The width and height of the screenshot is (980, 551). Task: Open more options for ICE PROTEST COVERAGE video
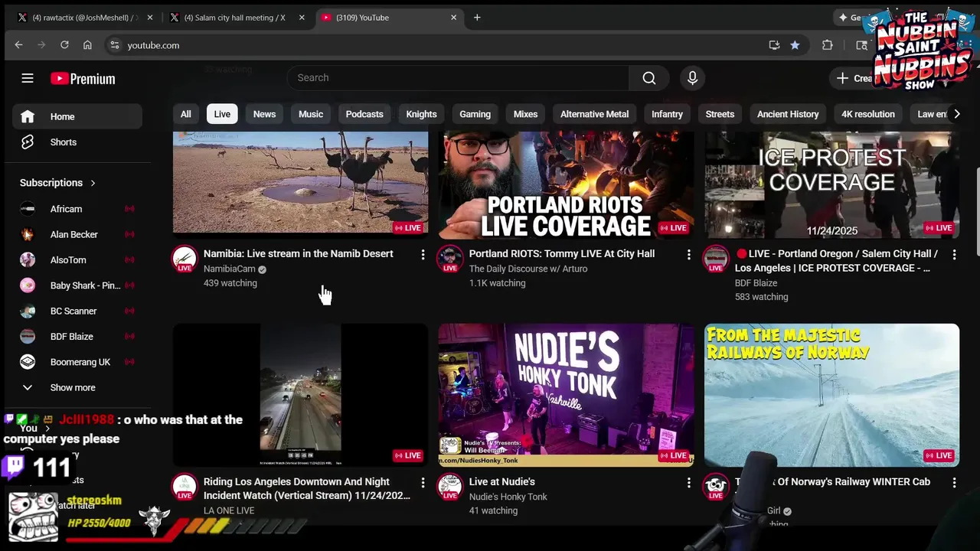954,255
